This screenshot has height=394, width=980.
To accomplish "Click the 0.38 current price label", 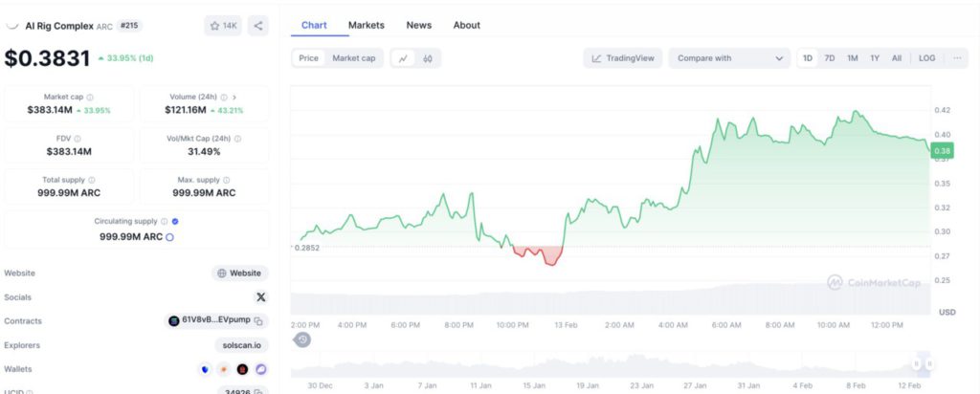I will 941,150.
